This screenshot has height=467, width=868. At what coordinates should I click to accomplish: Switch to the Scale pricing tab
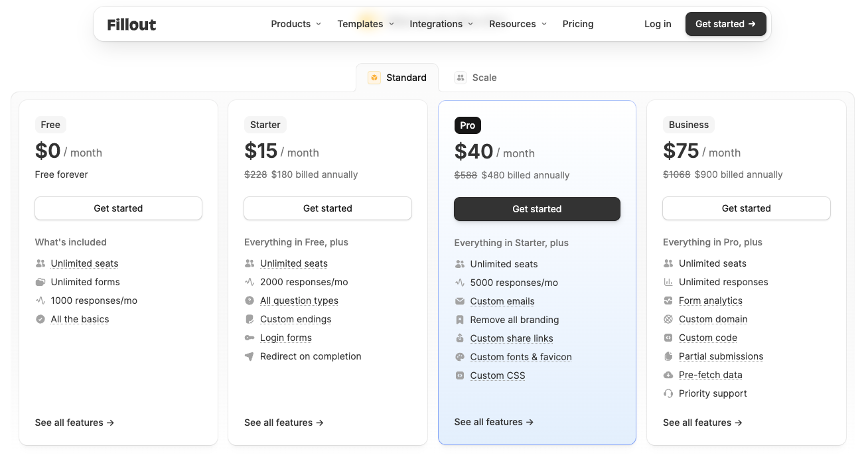tap(476, 78)
